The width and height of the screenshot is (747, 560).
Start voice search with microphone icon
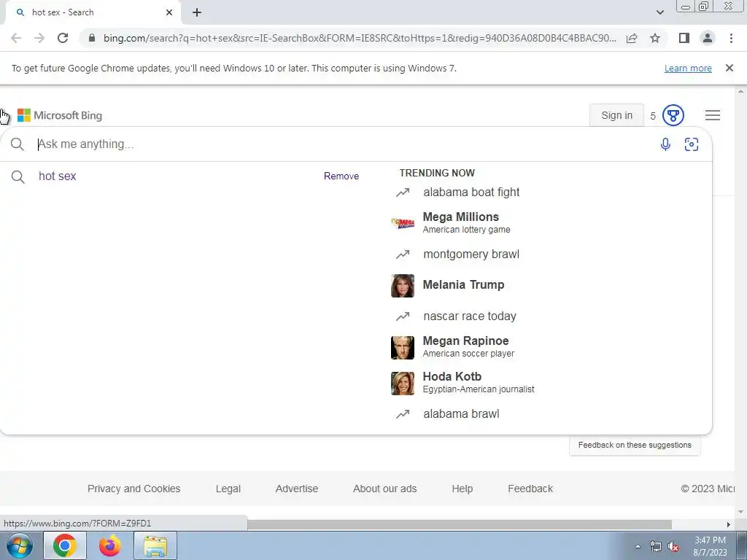click(665, 144)
